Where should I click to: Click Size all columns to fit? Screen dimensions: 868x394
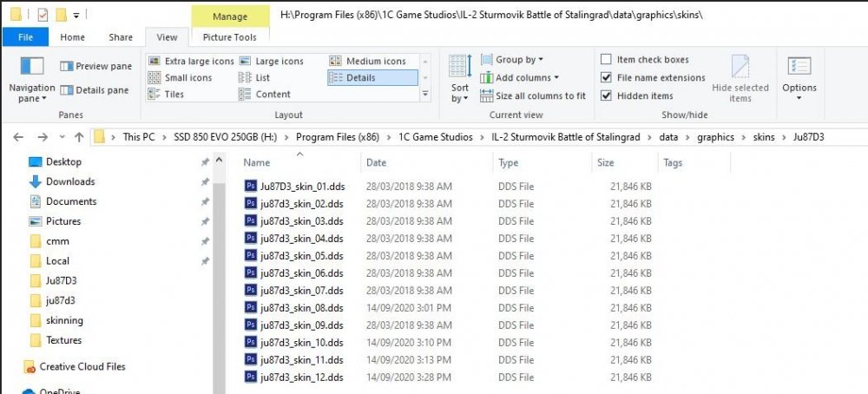pos(533,95)
